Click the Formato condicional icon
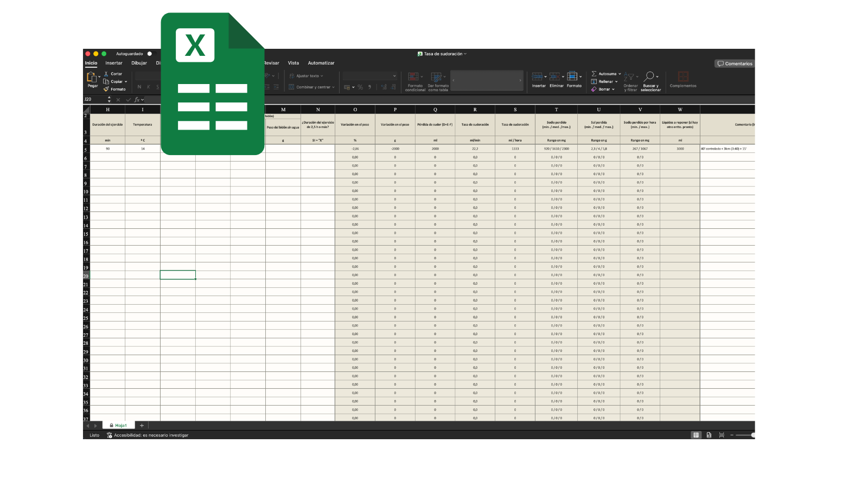The height and width of the screenshot is (488, 868). coord(413,77)
